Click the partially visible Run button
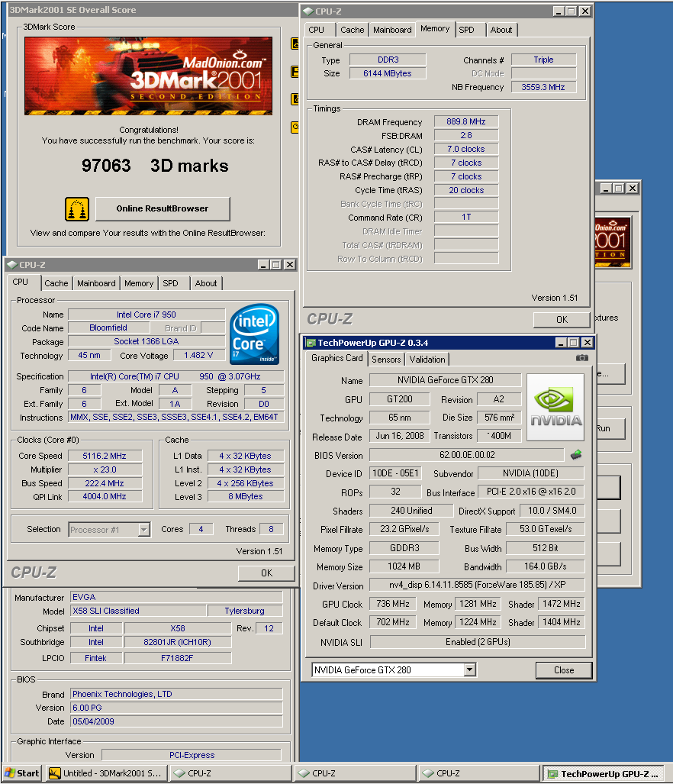The width and height of the screenshot is (673, 784). point(610,428)
